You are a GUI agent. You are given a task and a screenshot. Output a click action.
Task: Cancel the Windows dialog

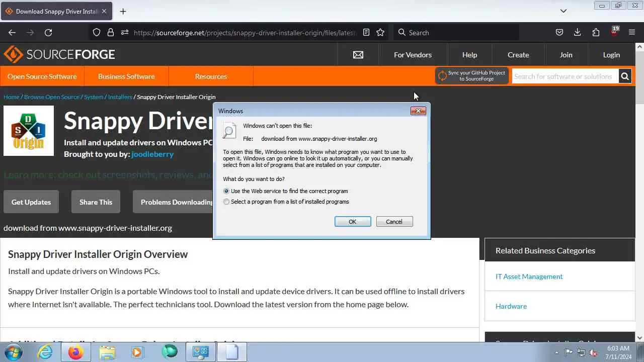pos(394,222)
